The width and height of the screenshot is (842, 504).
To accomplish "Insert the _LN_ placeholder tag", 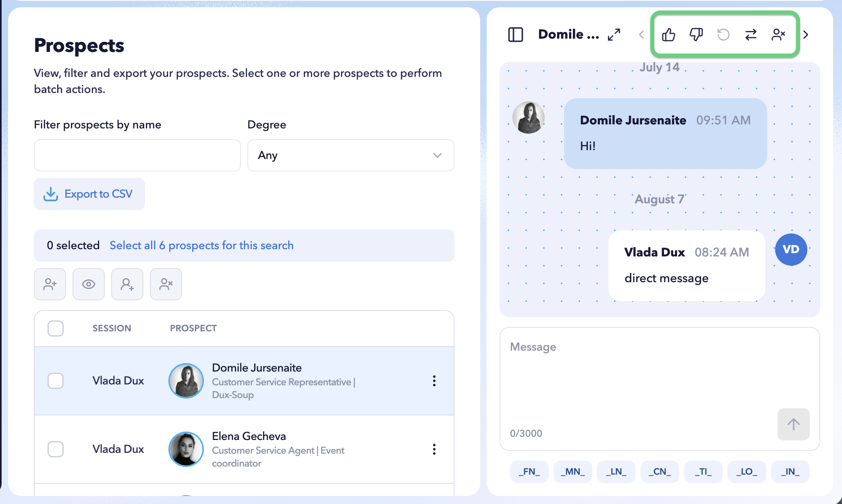I will pyautogui.click(x=616, y=472).
